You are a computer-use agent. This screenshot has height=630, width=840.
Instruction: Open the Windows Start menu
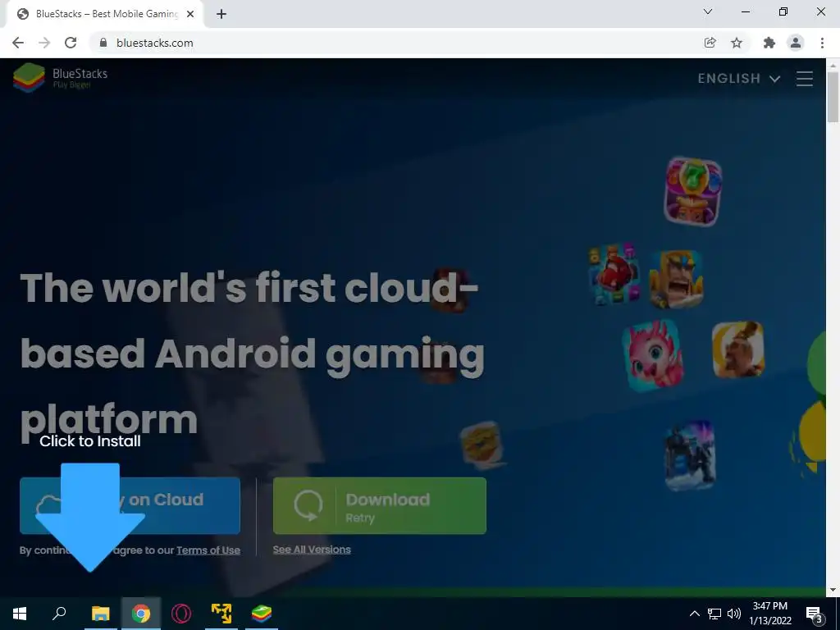click(20, 614)
